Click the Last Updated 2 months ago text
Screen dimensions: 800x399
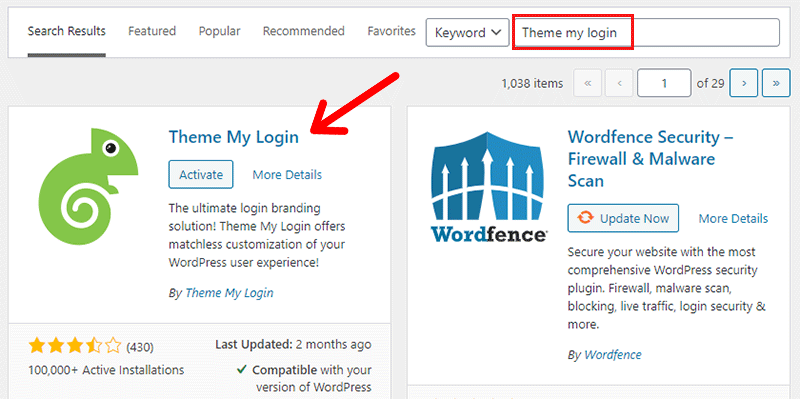[x=293, y=344]
